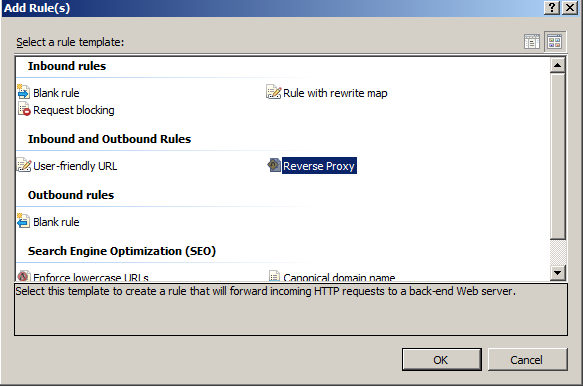
Task: Click the scrollbar down arrow
Action: 557,272
